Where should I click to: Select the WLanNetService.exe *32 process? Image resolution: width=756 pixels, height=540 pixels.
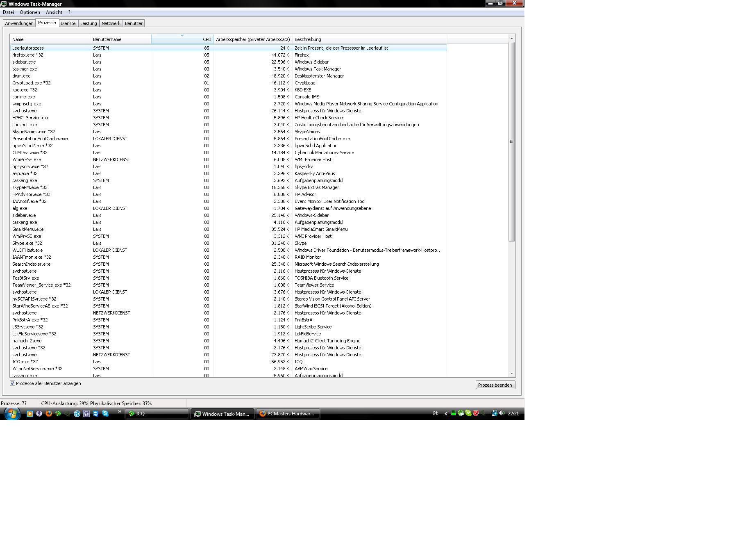228,369
